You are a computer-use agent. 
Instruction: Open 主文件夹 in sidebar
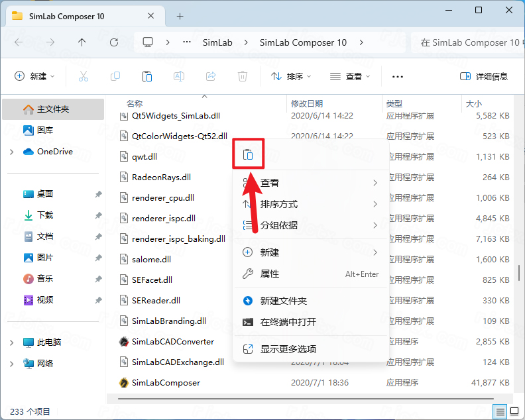(53, 109)
